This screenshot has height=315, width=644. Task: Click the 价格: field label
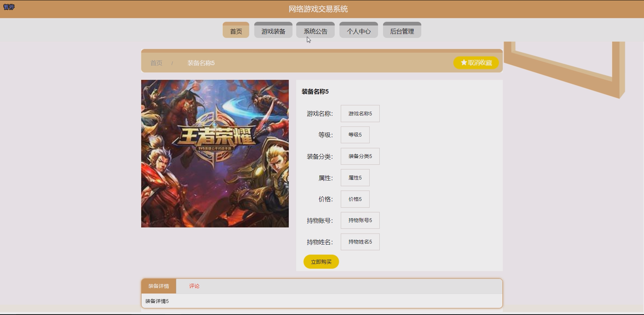326,199
